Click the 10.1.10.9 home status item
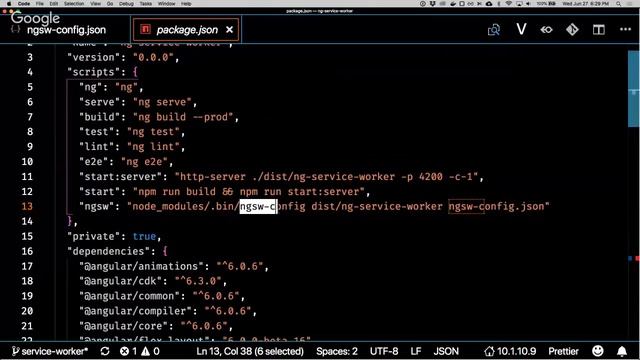The width and height of the screenshot is (640, 360). click(x=510, y=351)
